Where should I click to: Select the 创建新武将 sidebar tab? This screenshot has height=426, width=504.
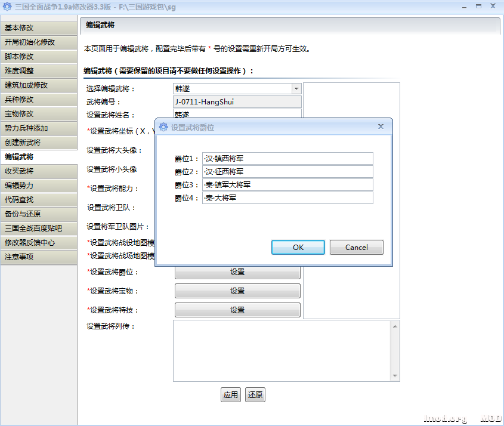pos(39,143)
